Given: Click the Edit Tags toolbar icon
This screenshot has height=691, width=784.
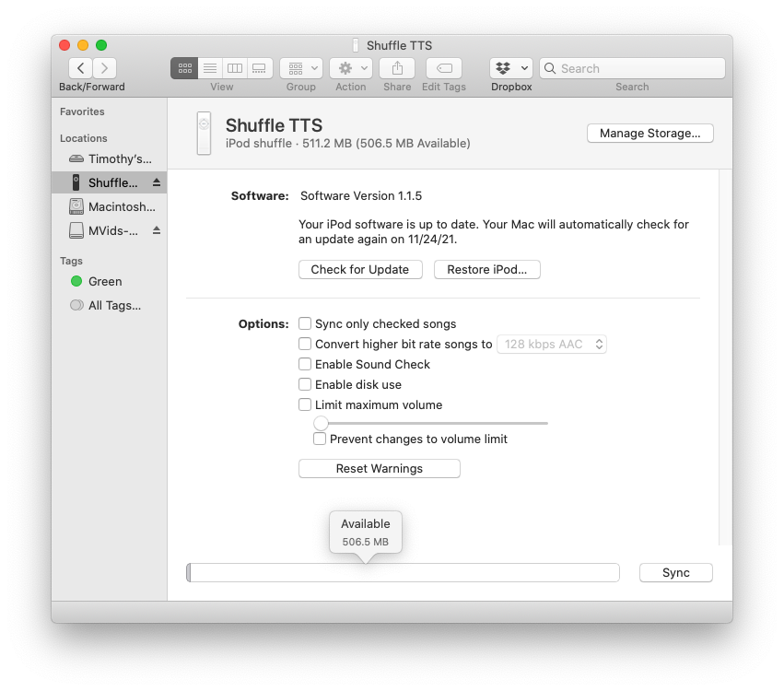Looking at the screenshot, I should 444,68.
